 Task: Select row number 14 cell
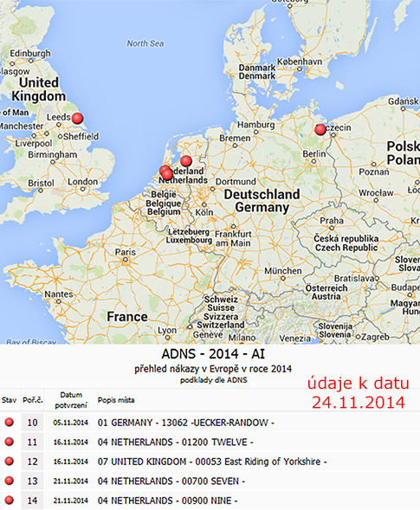click(x=32, y=500)
